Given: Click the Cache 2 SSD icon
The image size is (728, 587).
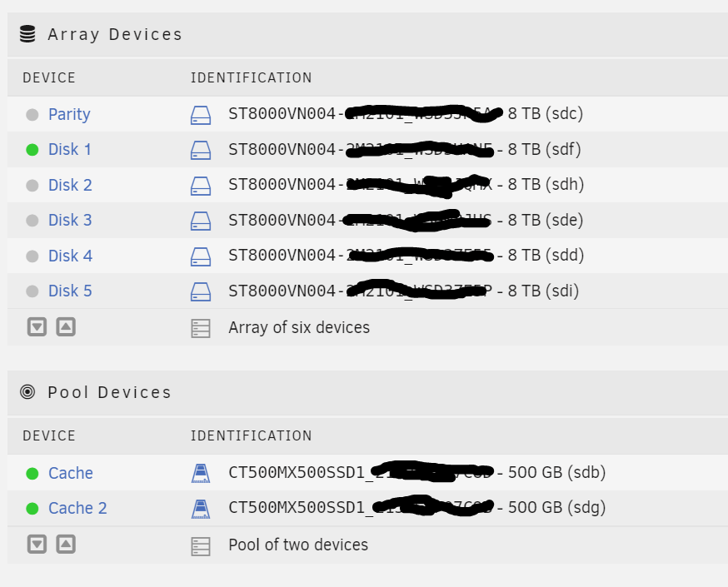Looking at the screenshot, I should coord(201,509).
